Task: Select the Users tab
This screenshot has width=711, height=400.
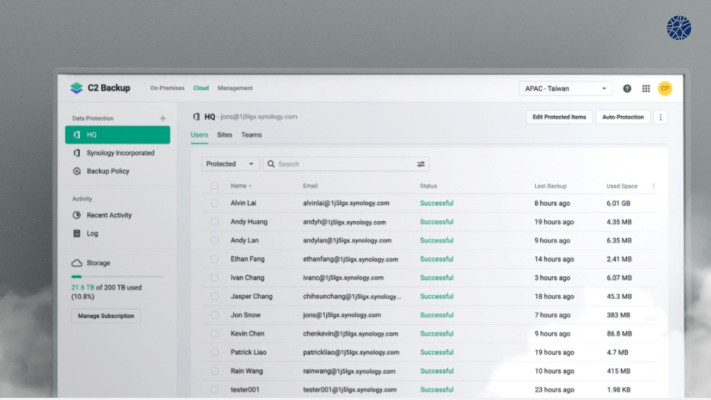Action: coord(199,135)
